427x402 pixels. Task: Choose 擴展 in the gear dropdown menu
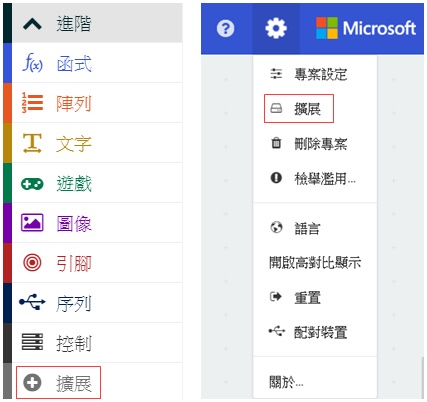[299, 109]
